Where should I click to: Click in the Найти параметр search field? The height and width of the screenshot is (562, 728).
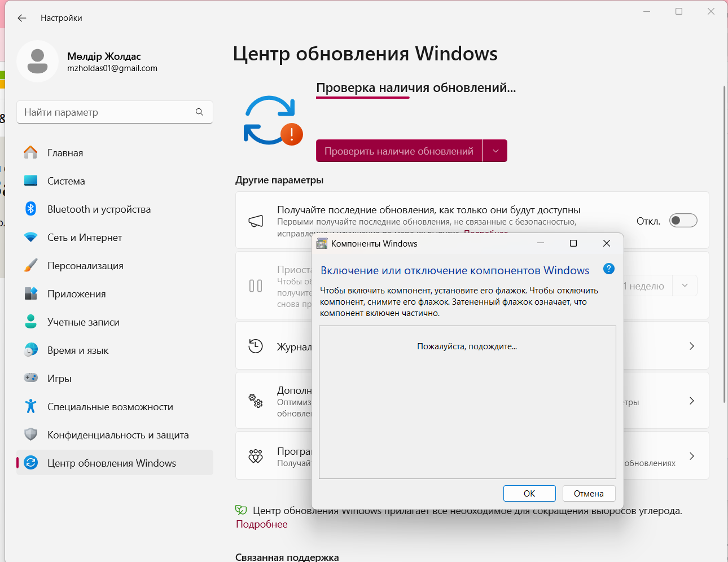pos(115,112)
